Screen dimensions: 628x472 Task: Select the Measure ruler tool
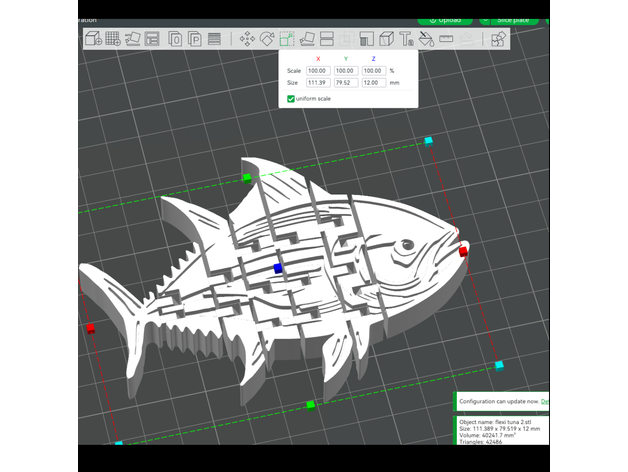(447, 39)
